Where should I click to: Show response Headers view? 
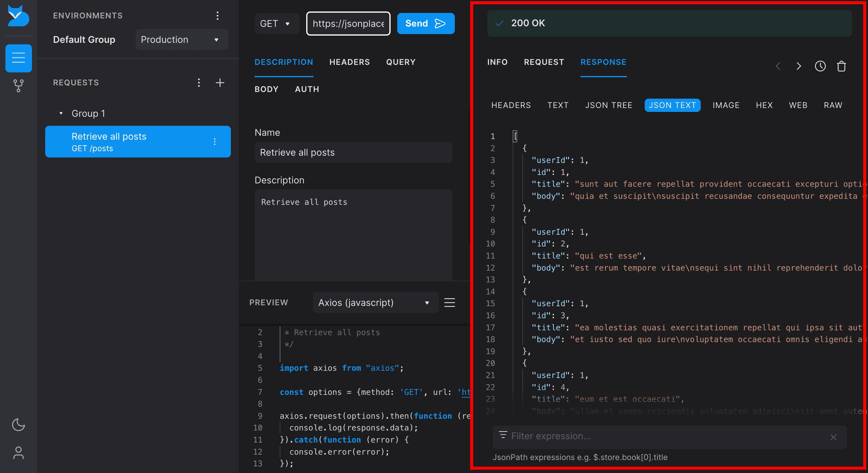click(x=511, y=105)
